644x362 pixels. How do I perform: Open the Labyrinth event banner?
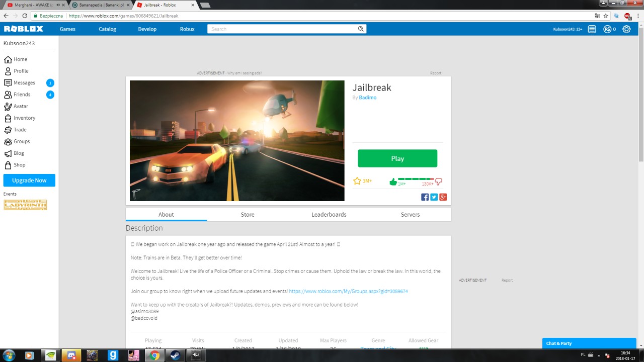pos(25,204)
